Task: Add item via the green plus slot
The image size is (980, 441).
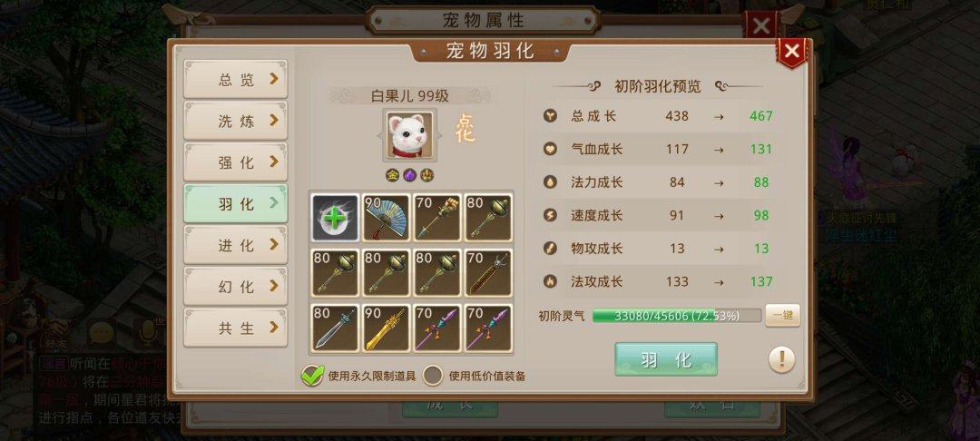Action: (x=336, y=218)
